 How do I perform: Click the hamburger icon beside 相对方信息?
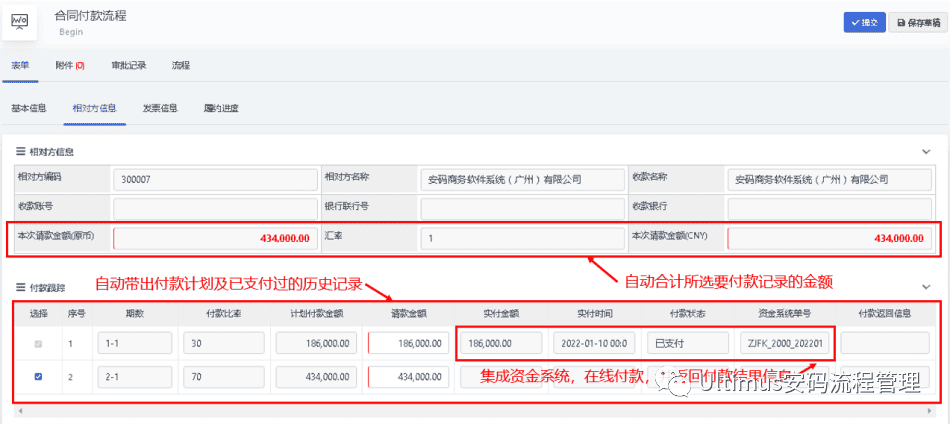[20, 152]
